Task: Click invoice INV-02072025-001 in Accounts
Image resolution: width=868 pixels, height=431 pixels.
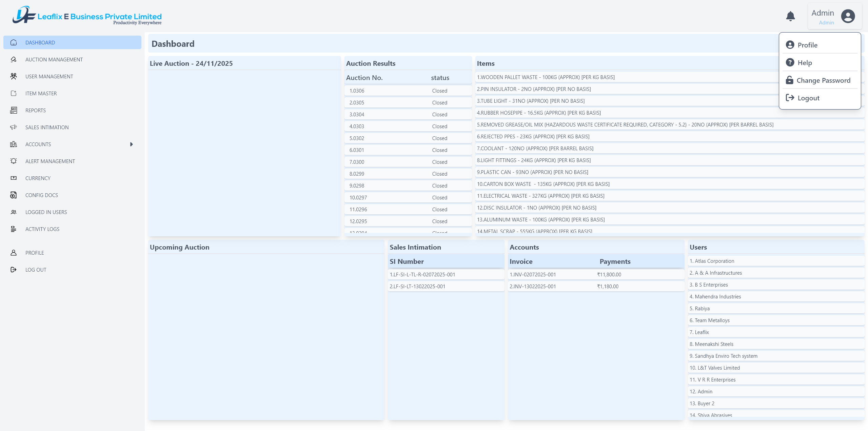Action: (x=533, y=275)
